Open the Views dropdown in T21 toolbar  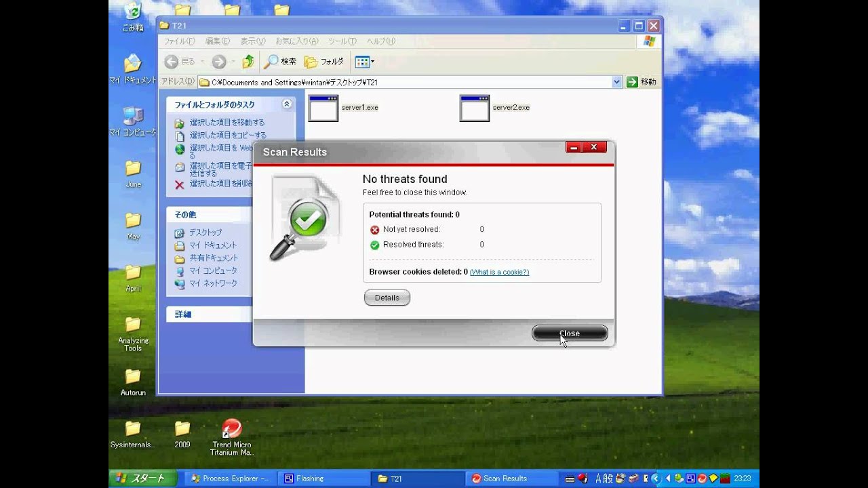pos(365,62)
